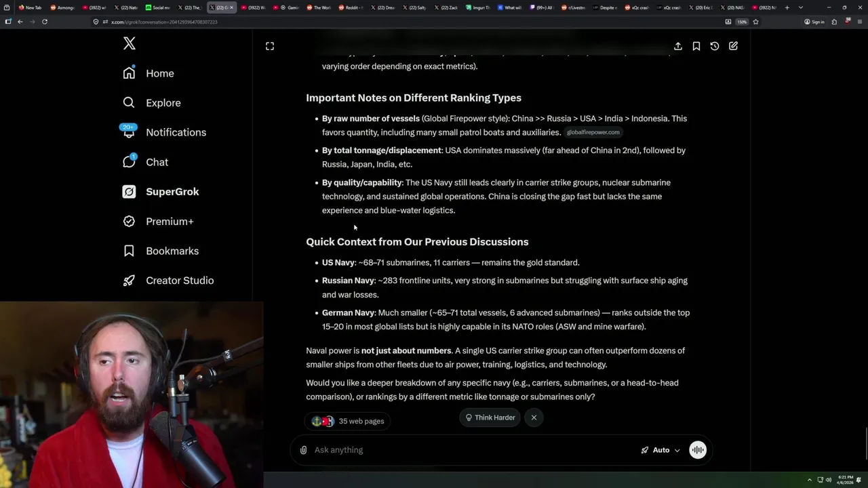Click the Think Harder button
The width and height of the screenshot is (868, 488).
click(x=490, y=418)
